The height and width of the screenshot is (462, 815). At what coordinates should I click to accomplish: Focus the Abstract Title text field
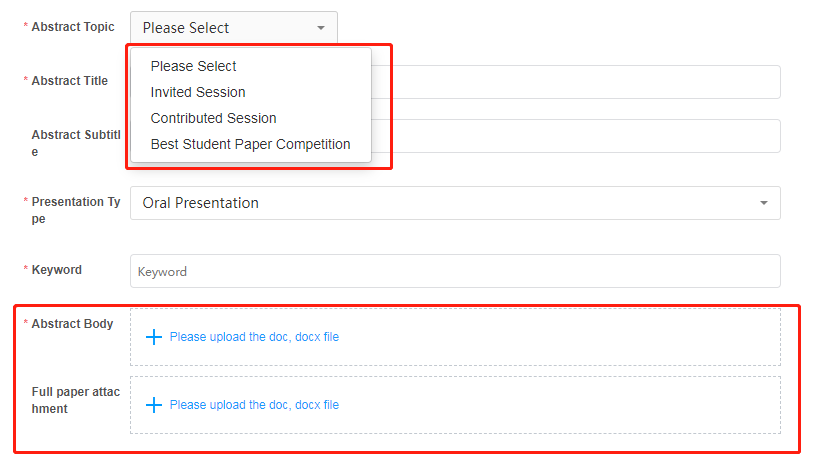tap(575, 82)
